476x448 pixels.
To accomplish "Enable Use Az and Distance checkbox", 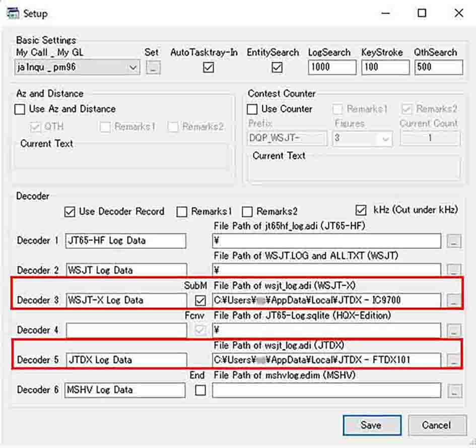I will coord(20,109).
